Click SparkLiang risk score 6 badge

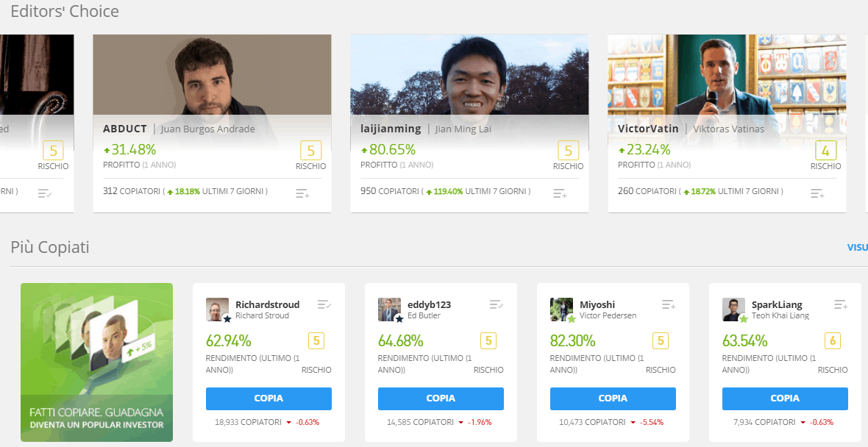point(833,340)
